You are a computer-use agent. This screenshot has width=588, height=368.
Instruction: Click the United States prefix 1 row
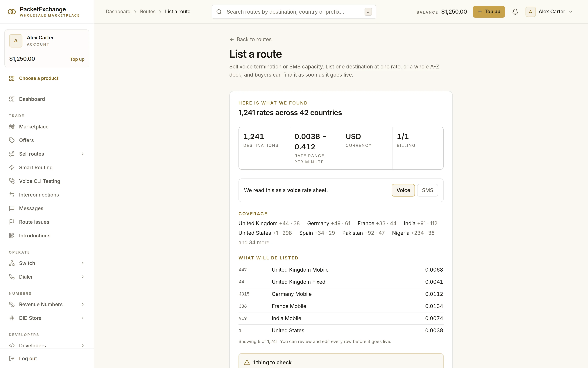(341, 330)
